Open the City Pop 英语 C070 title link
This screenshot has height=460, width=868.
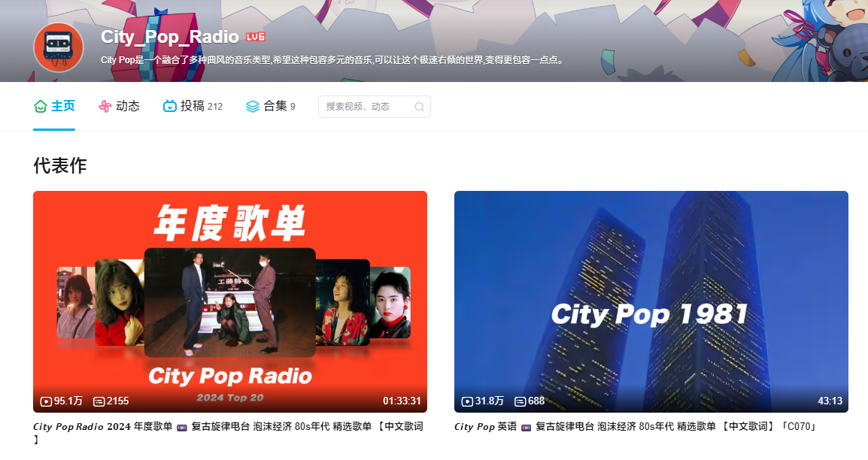pyautogui.click(x=636, y=427)
